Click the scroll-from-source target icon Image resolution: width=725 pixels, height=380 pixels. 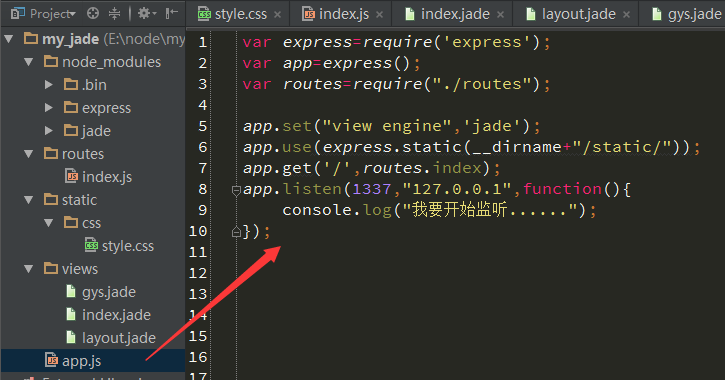tap(93, 13)
